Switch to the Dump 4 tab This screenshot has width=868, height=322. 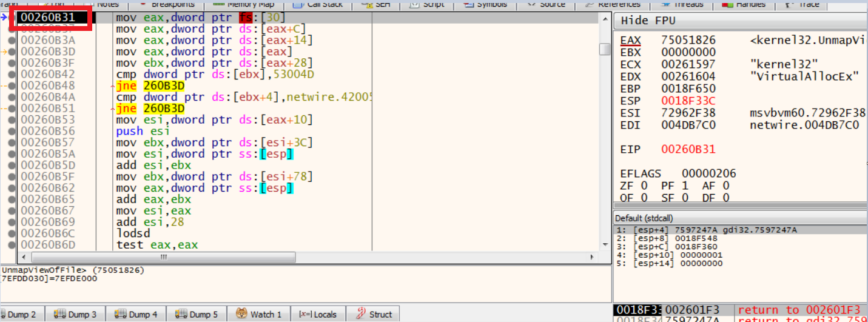click(136, 314)
